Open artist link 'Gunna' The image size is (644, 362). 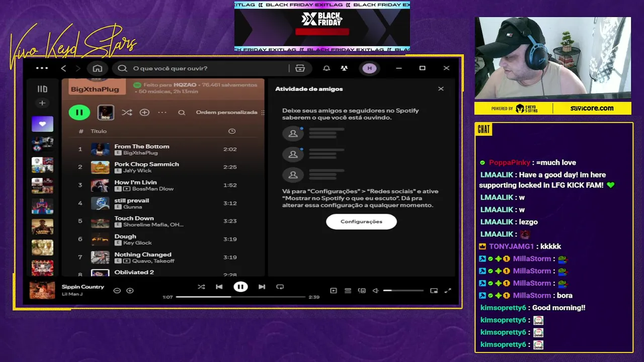(133, 207)
